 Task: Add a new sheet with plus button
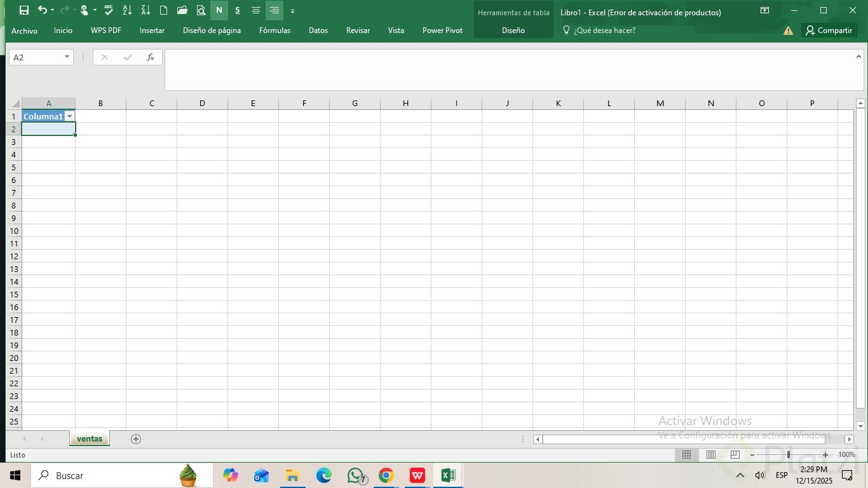click(x=135, y=438)
